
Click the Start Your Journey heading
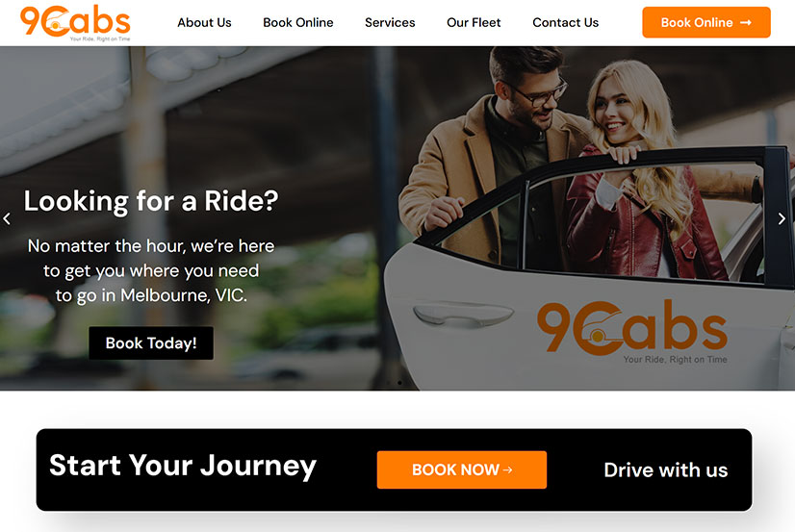[x=183, y=467]
